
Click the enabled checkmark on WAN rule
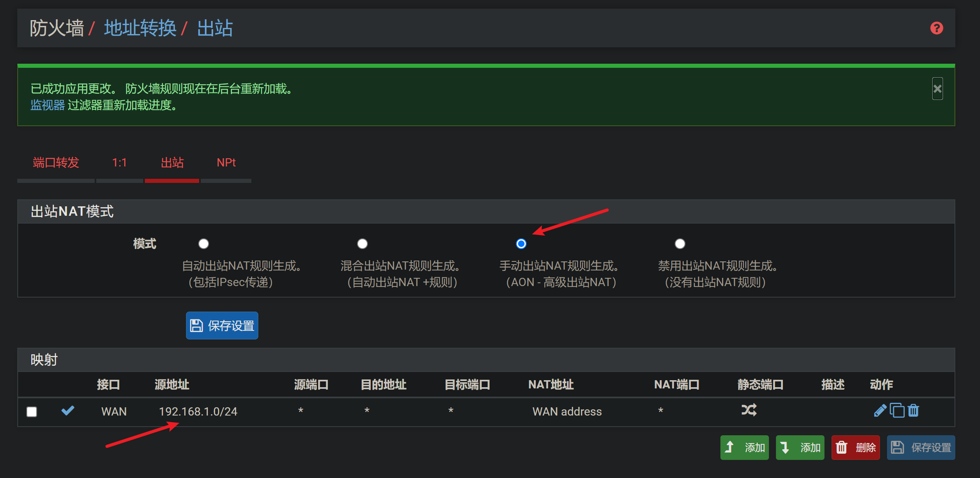point(67,411)
